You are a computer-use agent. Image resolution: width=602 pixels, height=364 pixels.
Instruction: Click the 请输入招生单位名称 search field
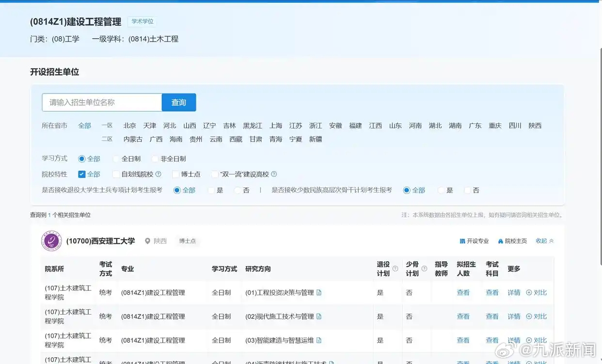[x=102, y=102]
